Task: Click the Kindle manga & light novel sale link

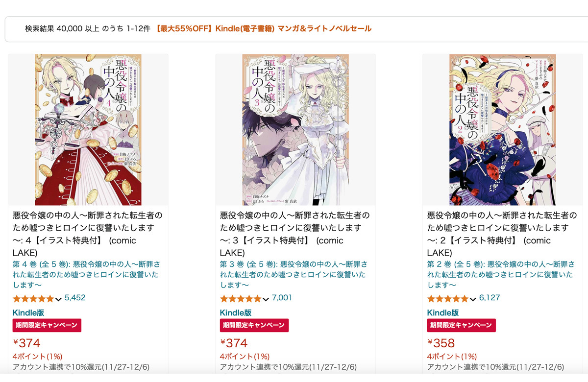Action: point(263,29)
